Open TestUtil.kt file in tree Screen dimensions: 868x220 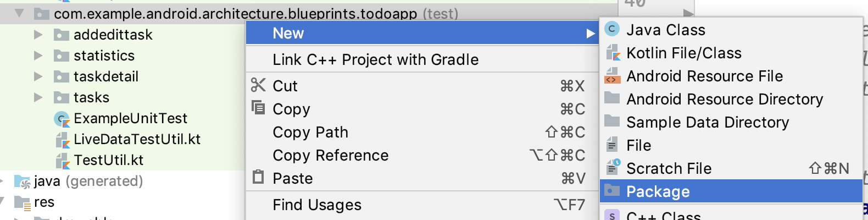[x=108, y=160]
